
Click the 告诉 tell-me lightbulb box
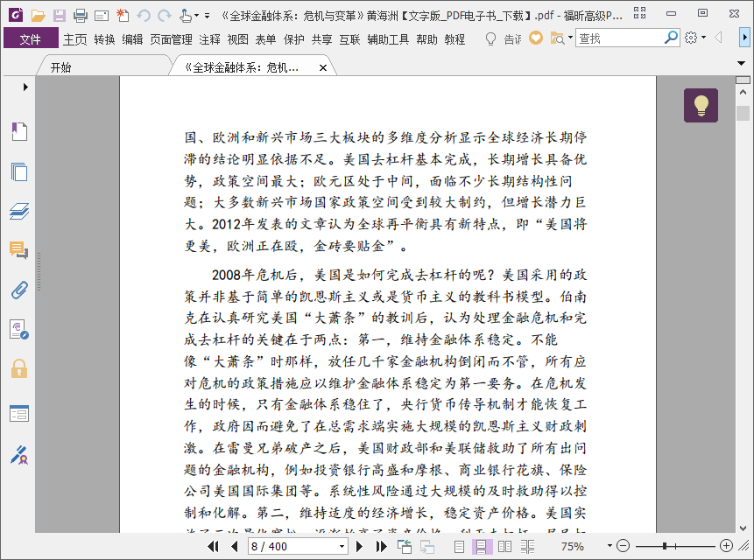click(x=503, y=38)
